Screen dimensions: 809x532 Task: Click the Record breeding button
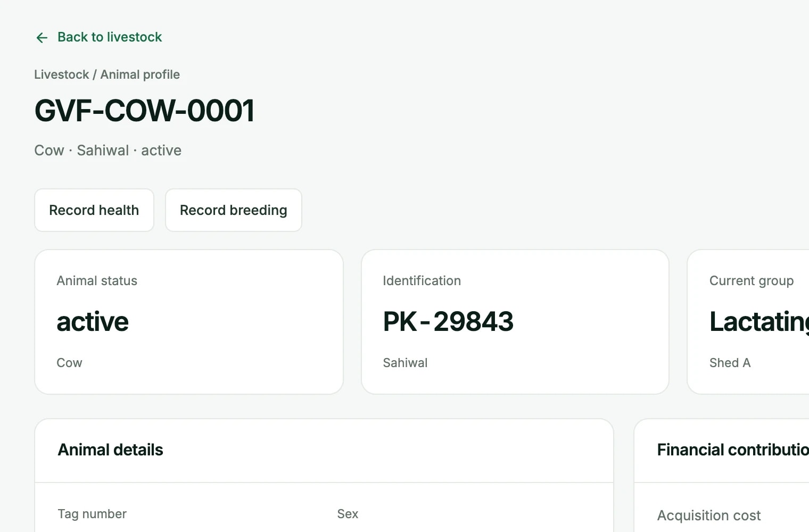[234, 210]
